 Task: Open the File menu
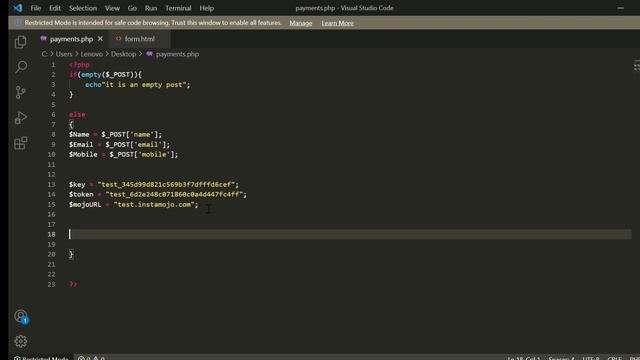coord(36,8)
